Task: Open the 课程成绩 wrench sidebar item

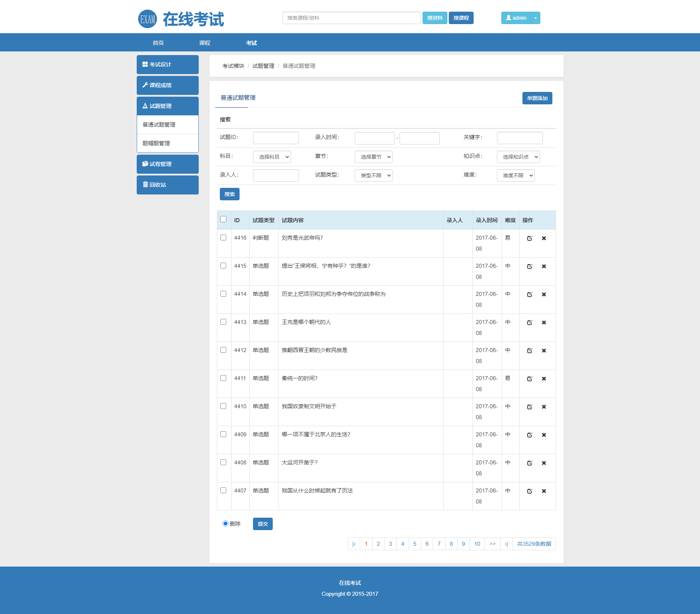Action: coord(167,85)
